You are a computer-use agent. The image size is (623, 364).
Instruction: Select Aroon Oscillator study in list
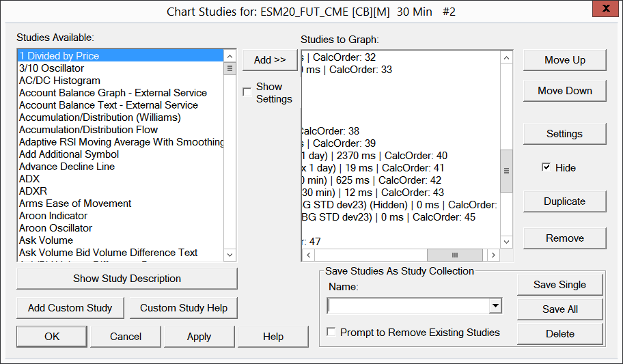pos(55,228)
